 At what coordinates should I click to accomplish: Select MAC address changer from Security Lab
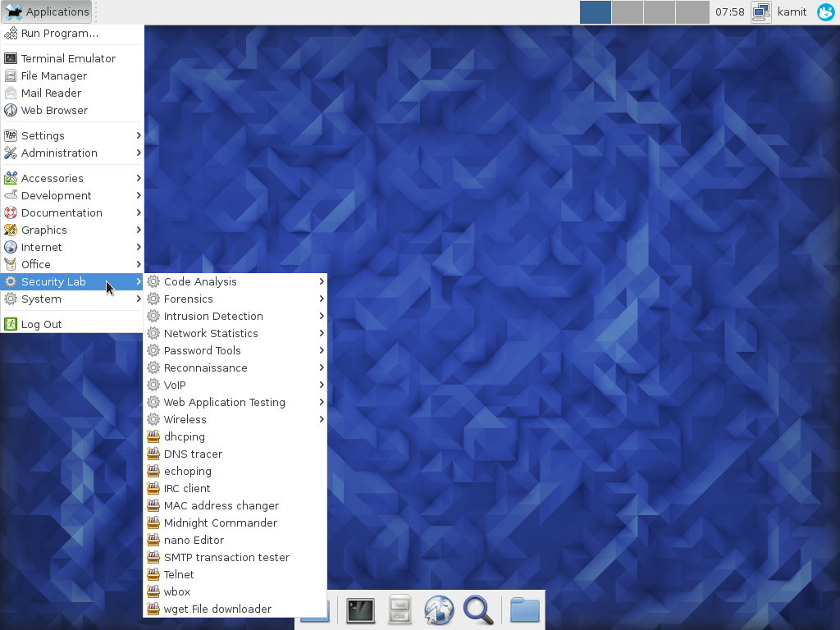221,505
